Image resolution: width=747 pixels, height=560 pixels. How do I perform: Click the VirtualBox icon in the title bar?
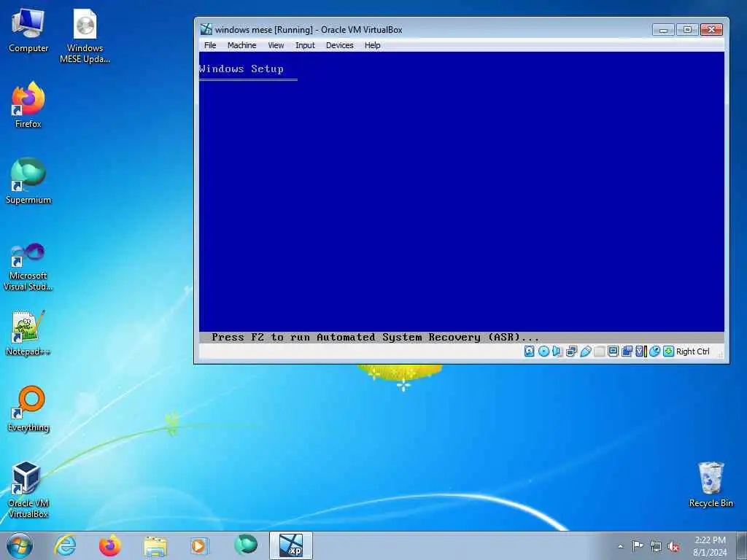tap(206, 29)
